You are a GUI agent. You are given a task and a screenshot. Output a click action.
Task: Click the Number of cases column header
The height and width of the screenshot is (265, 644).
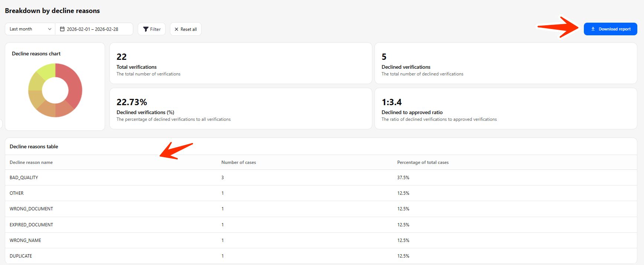click(238, 162)
